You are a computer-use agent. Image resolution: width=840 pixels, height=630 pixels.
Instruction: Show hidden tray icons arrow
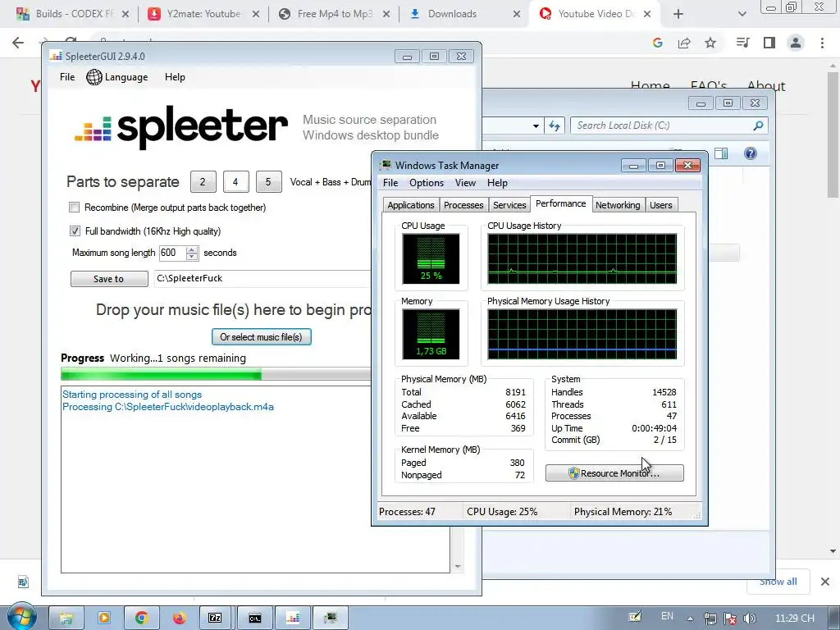click(x=690, y=619)
